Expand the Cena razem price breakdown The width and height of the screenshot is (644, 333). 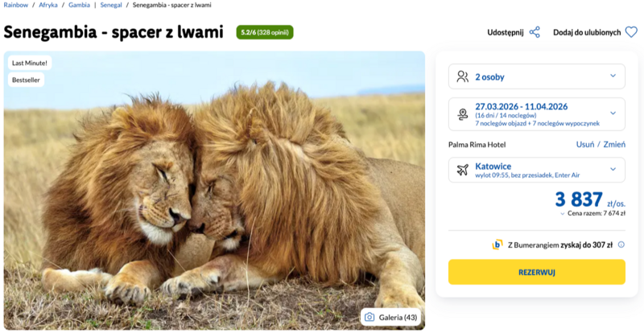click(x=563, y=214)
